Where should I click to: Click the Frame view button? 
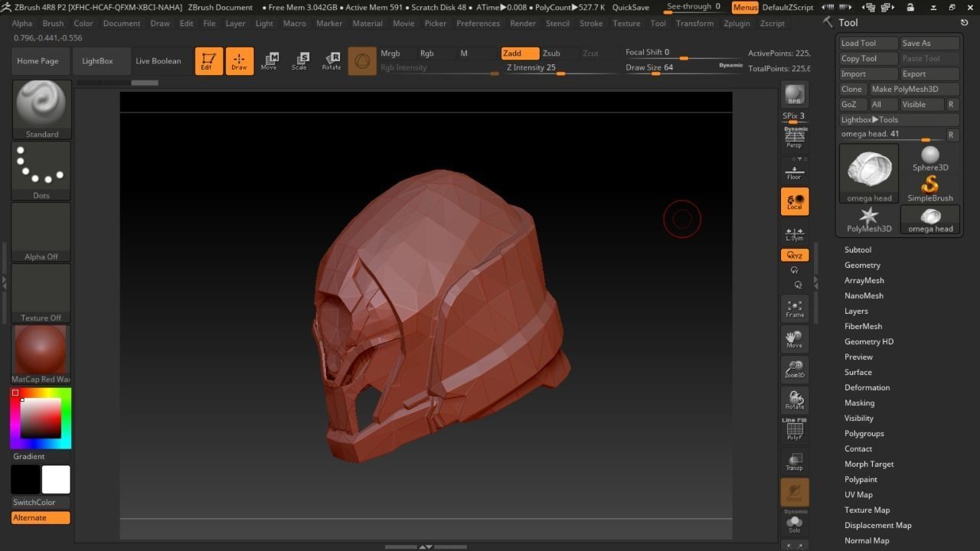click(795, 308)
